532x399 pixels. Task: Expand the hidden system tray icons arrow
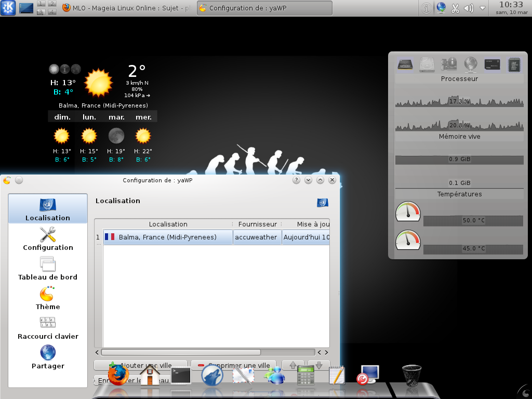point(483,8)
